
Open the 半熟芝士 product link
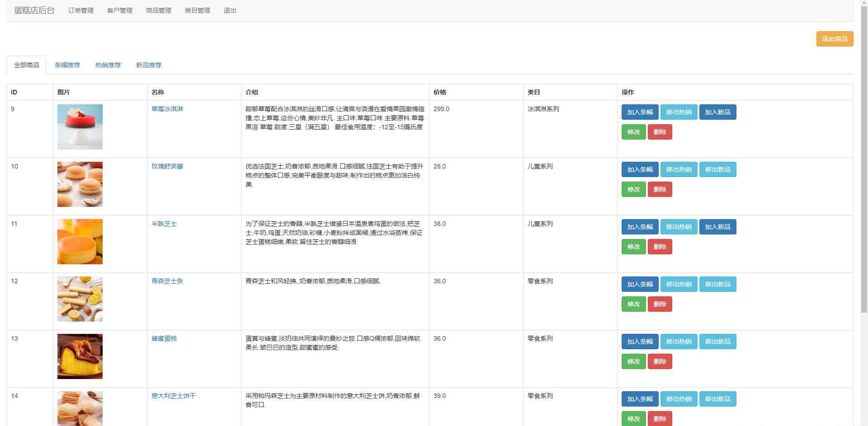pos(164,223)
